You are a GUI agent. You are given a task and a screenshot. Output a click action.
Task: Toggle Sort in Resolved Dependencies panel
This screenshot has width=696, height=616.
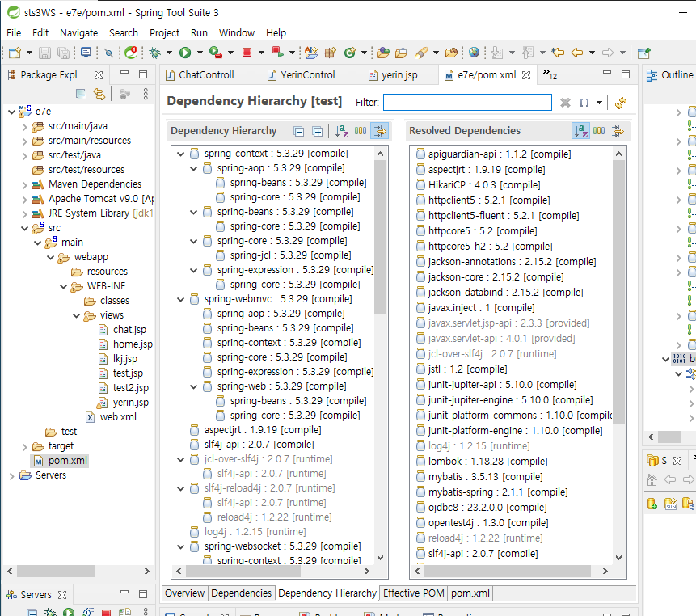tap(581, 131)
